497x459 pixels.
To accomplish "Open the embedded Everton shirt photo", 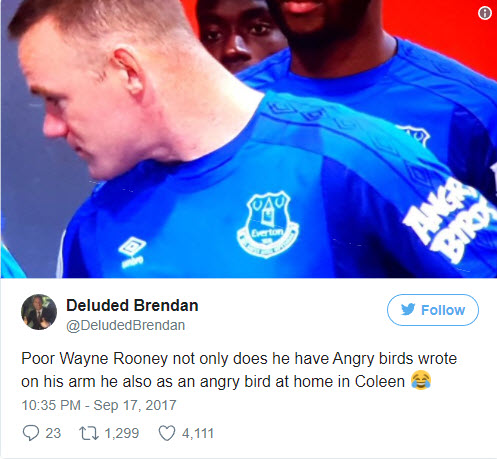I will pos(249,139).
